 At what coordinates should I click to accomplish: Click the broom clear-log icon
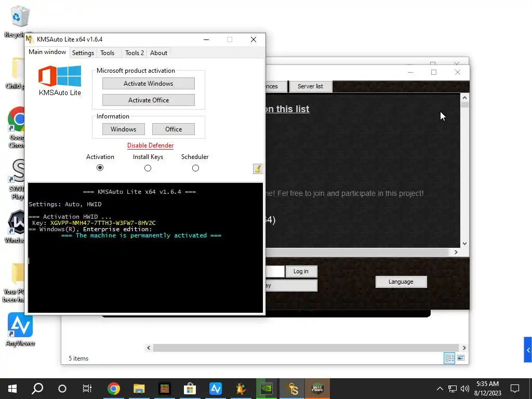point(258,169)
